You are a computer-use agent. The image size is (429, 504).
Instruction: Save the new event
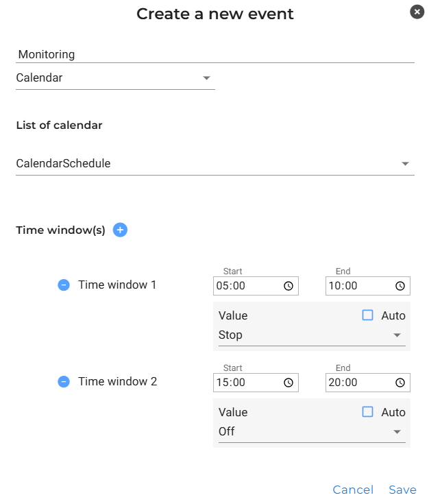[402, 490]
